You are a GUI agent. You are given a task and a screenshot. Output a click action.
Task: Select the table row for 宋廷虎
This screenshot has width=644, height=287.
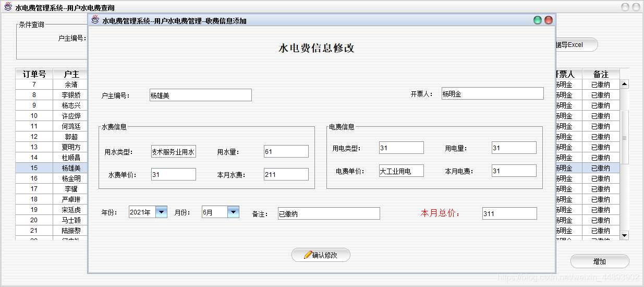52,210
